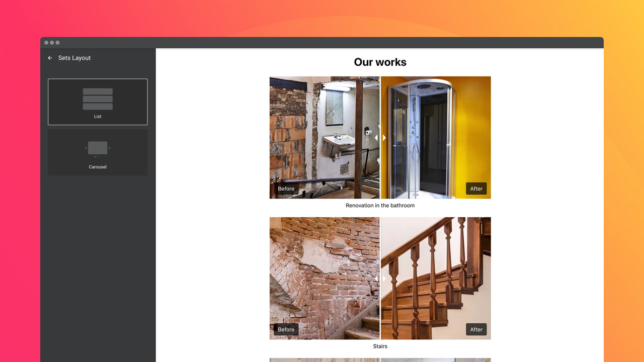Switch to the Carousel layout option
The image size is (644, 362).
97,152
